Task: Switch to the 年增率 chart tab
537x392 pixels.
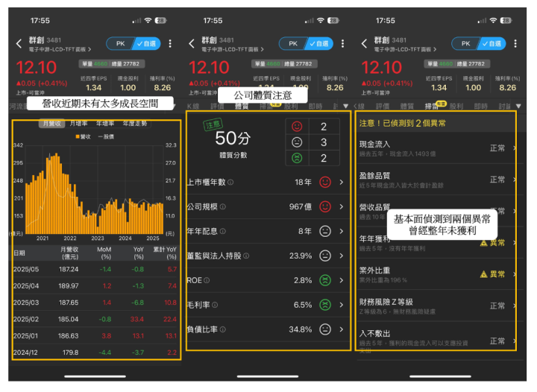Action: pyautogui.click(x=105, y=124)
